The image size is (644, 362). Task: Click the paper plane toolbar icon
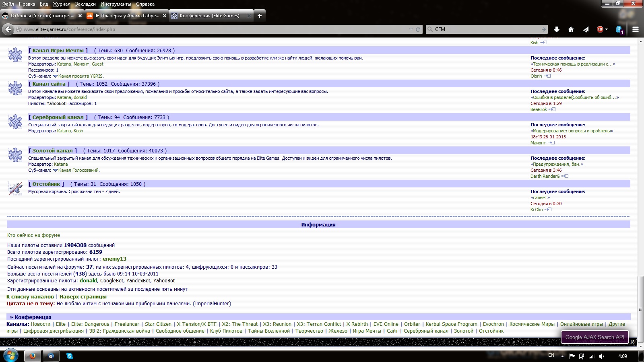586,29
